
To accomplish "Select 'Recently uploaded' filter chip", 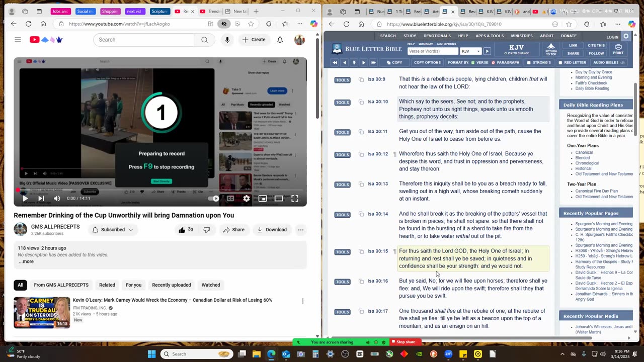I will coord(172,285).
